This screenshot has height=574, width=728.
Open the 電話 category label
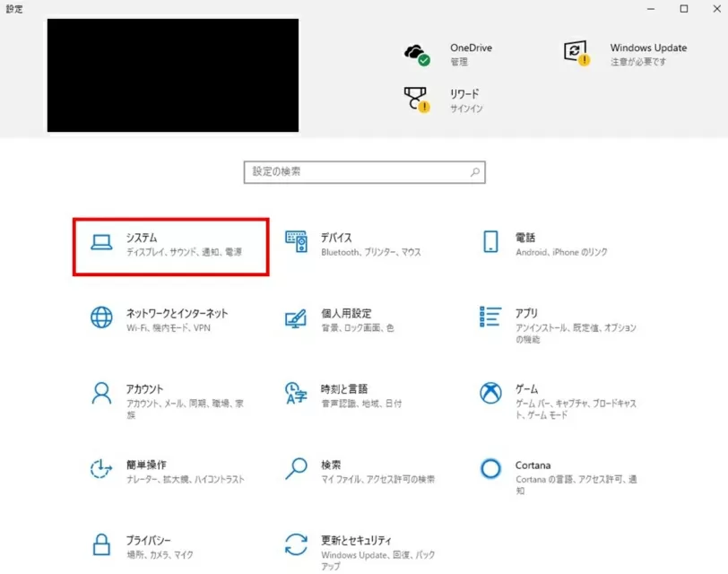point(525,238)
